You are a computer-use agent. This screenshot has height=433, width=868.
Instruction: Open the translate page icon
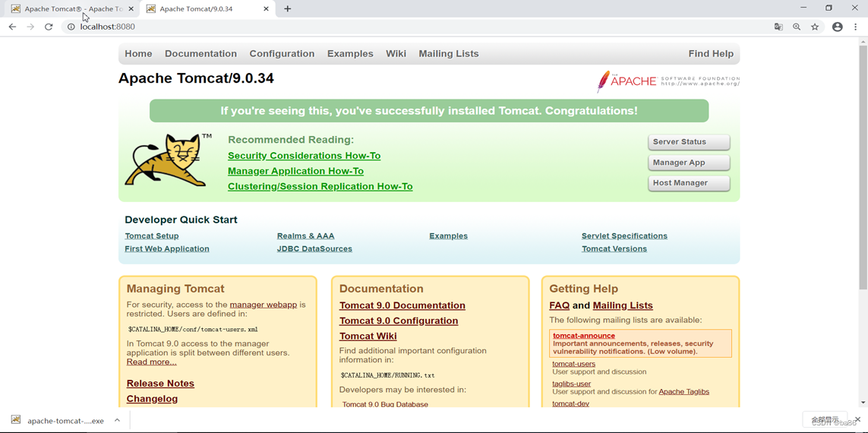click(x=778, y=27)
